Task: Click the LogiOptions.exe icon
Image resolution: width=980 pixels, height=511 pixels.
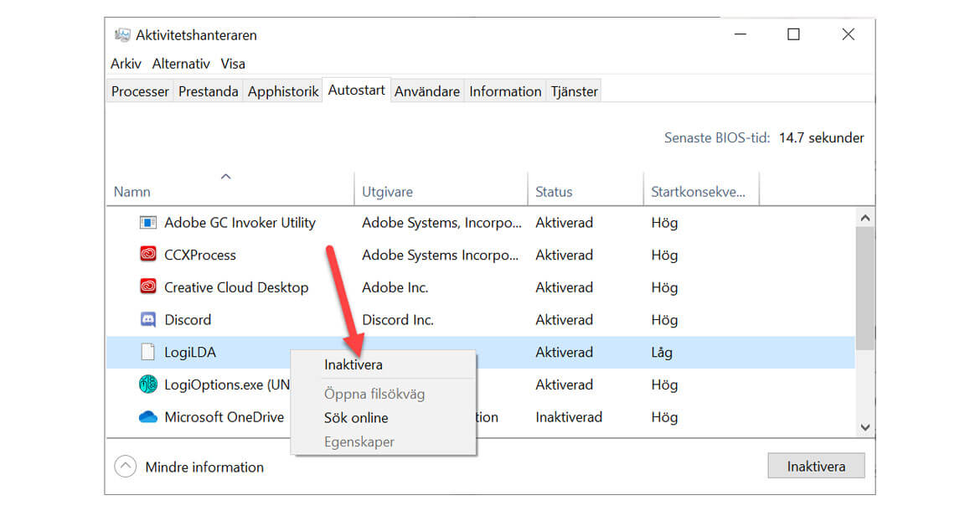Action: [x=148, y=385]
